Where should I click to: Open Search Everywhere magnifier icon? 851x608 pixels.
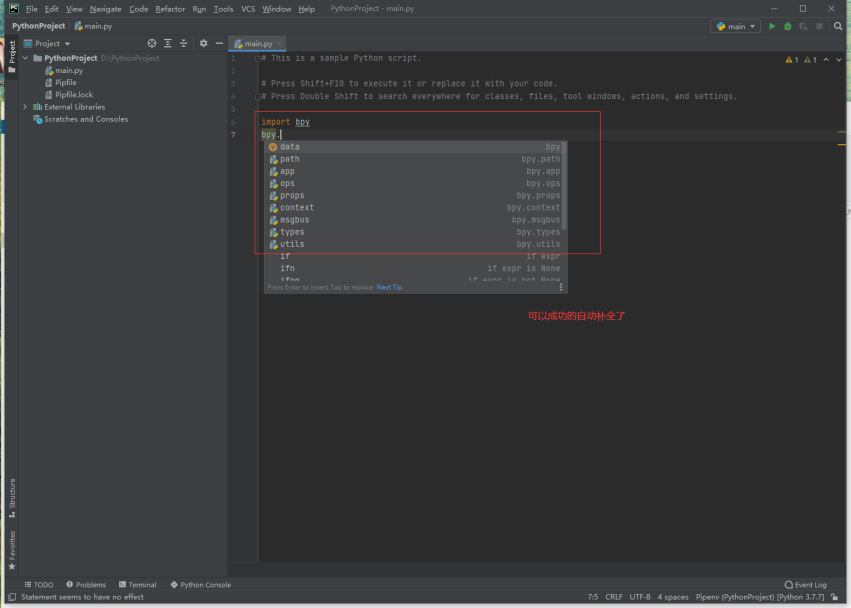click(x=838, y=26)
